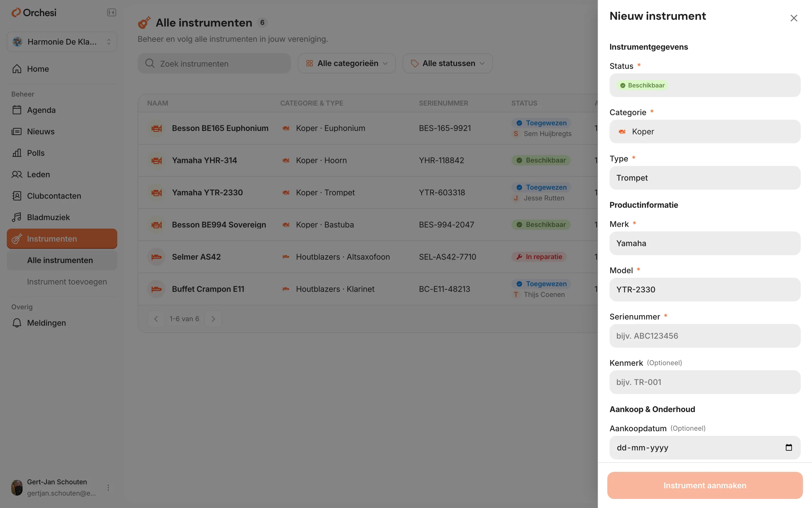Viewport: 812px width, 508px height.
Task: Focus the Kenmerk input field
Action: coord(705,382)
